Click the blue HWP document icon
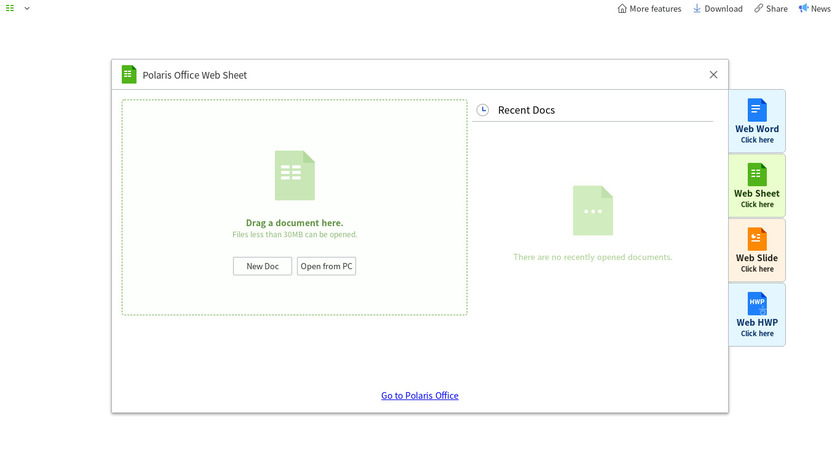The width and height of the screenshot is (840, 472). point(757,304)
